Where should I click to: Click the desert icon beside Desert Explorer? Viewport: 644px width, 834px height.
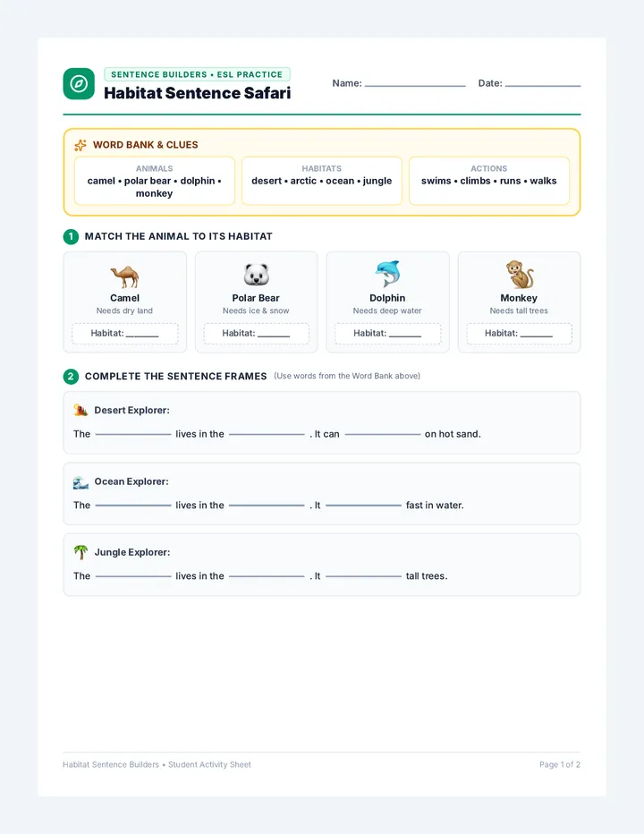coord(80,410)
